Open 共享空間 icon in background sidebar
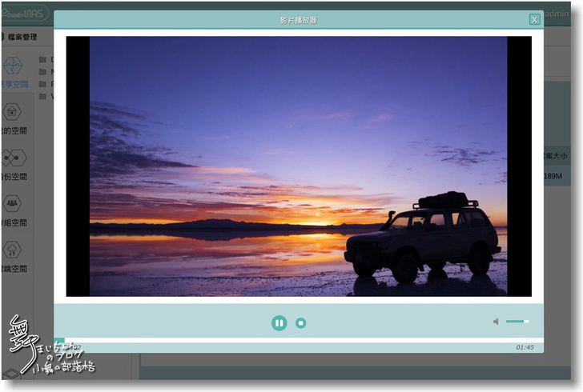The width and height of the screenshot is (583, 392). (13, 66)
